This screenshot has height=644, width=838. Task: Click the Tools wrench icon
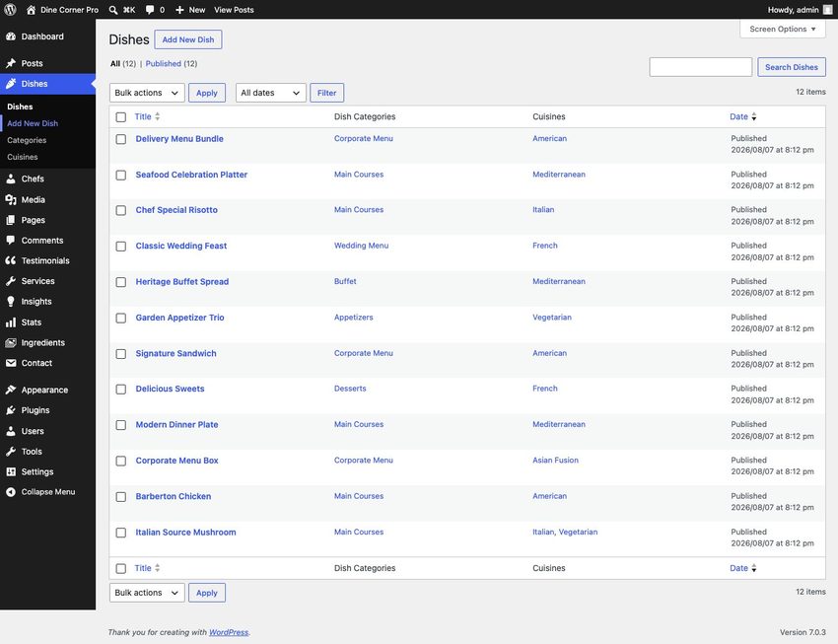click(11, 451)
